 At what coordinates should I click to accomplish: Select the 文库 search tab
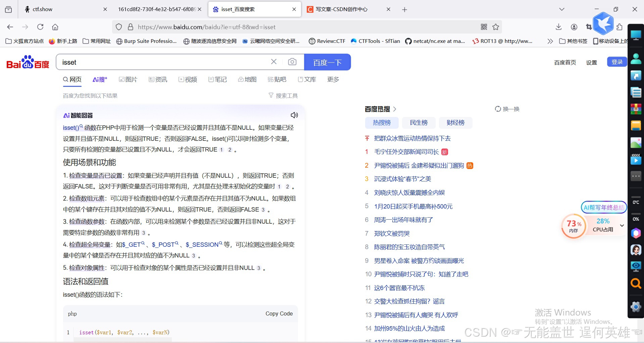pos(307,79)
